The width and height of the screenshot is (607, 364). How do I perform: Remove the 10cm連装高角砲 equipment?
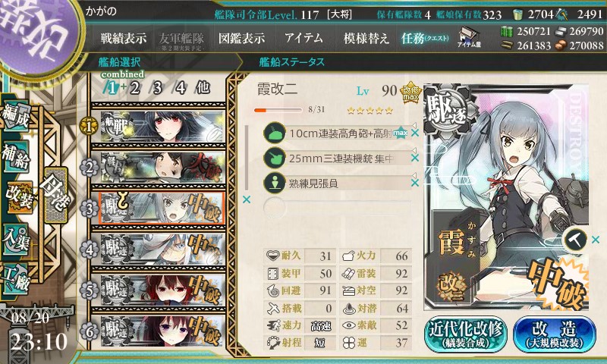pos(415,133)
